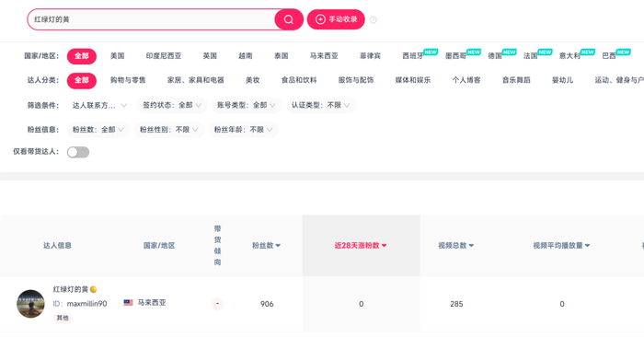This screenshot has width=644, height=349.
Task: Choose category 家居、家具和电器
Action: (x=196, y=80)
